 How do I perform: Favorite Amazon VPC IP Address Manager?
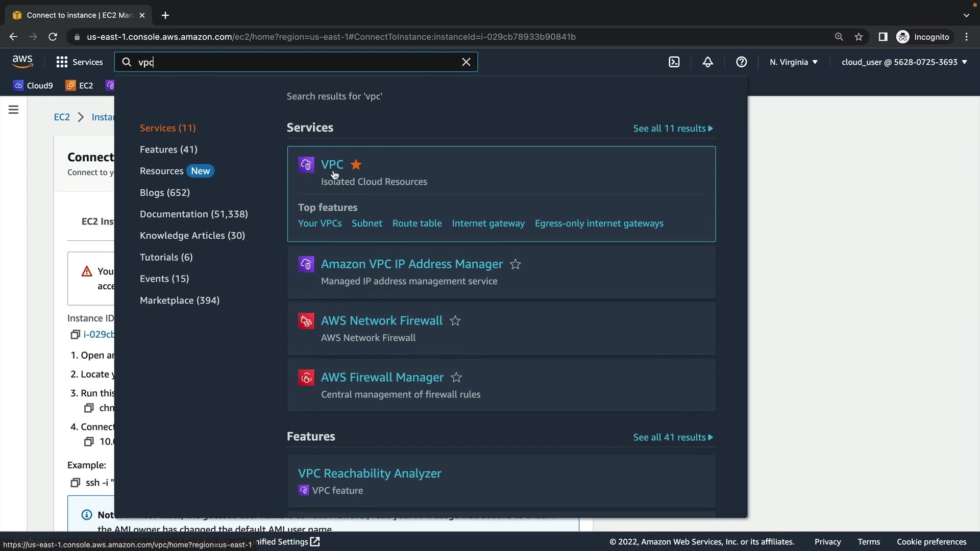(516, 264)
